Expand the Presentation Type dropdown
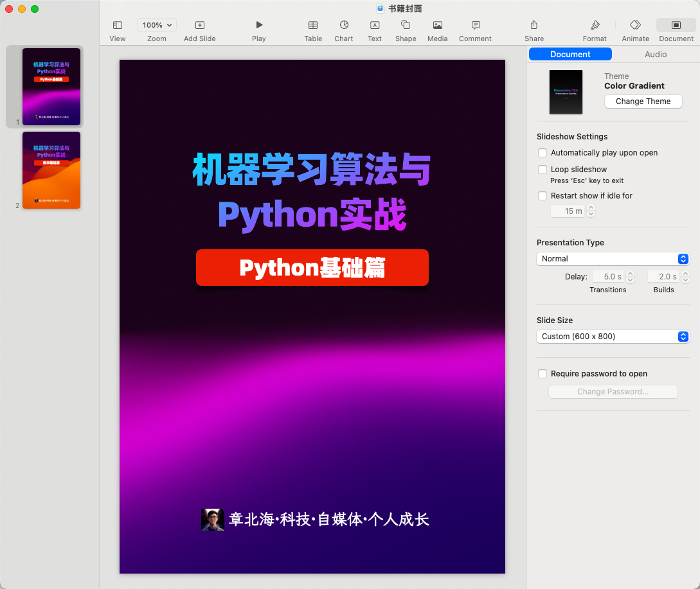 click(x=613, y=259)
